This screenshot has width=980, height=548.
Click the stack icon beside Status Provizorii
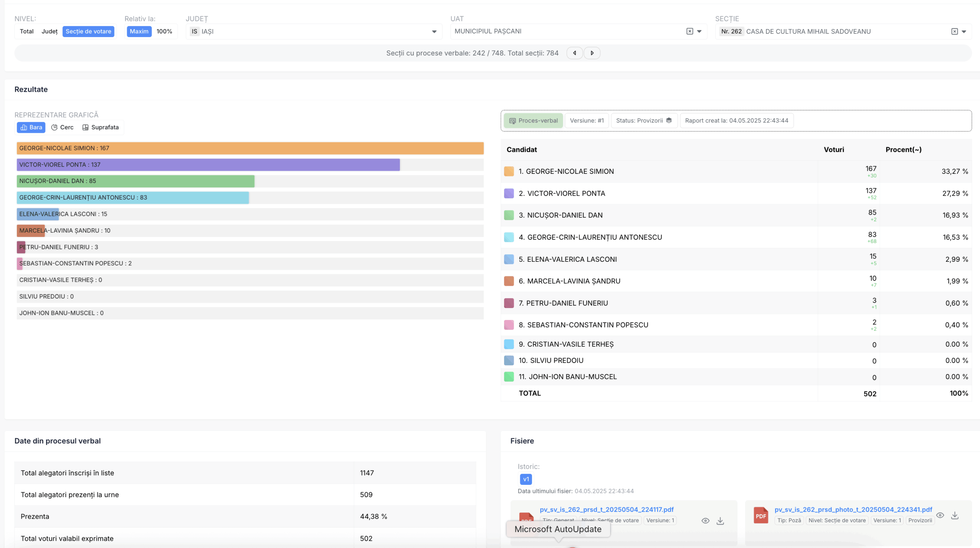(x=669, y=121)
